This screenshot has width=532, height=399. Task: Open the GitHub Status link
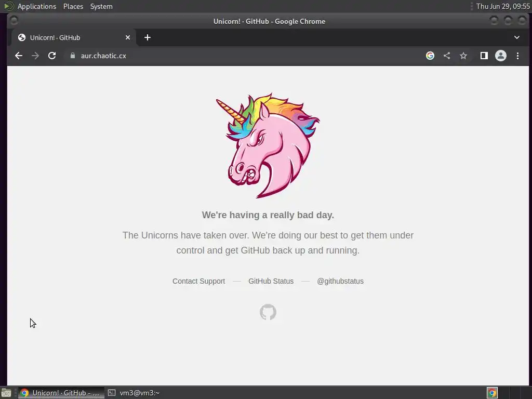271,281
